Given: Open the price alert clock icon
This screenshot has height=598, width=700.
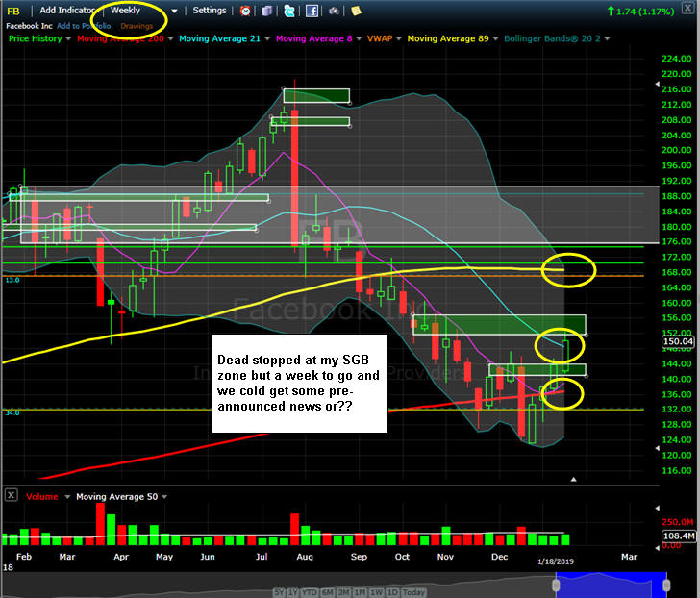Looking at the screenshot, I should click(245, 11).
